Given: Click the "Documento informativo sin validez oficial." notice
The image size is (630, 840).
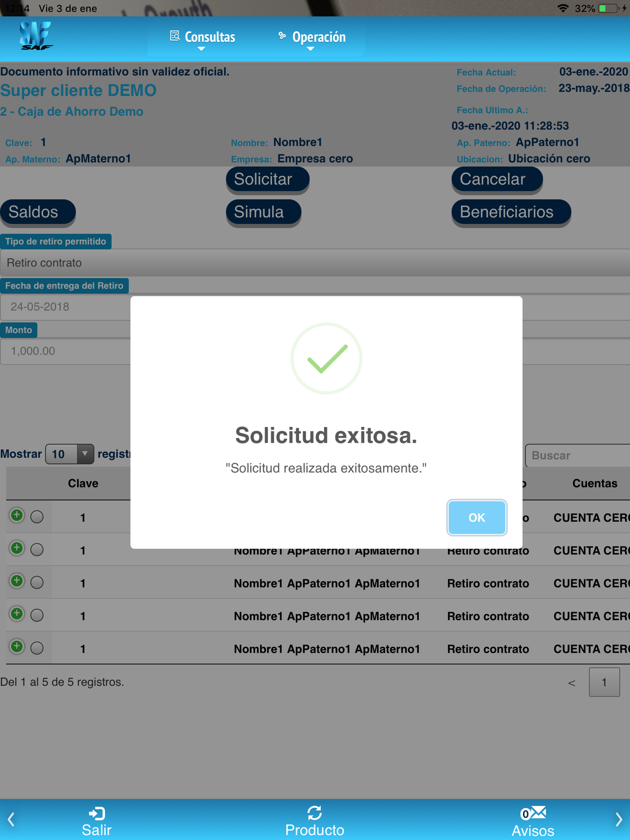Looking at the screenshot, I should tap(115, 71).
